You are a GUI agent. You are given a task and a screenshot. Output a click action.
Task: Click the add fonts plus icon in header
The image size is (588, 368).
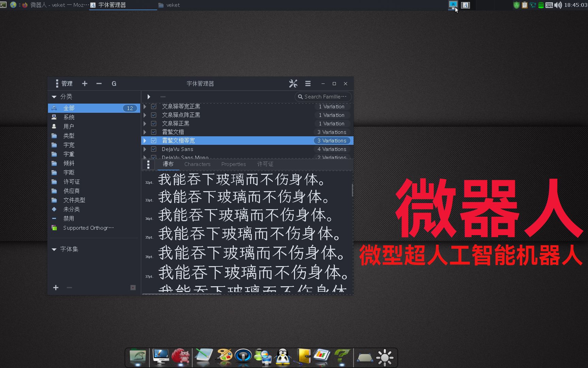pyautogui.click(x=85, y=83)
